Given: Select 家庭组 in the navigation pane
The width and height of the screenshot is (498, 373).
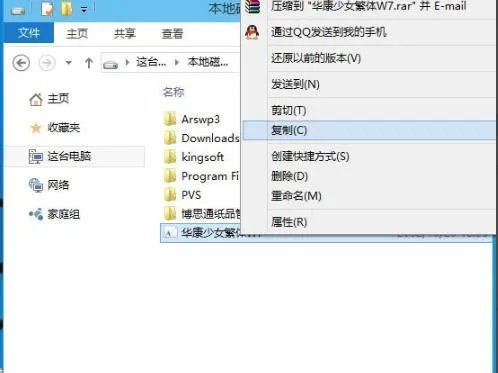Looking at the screenshot, I should pyautogui.click(x=63, y=214).
